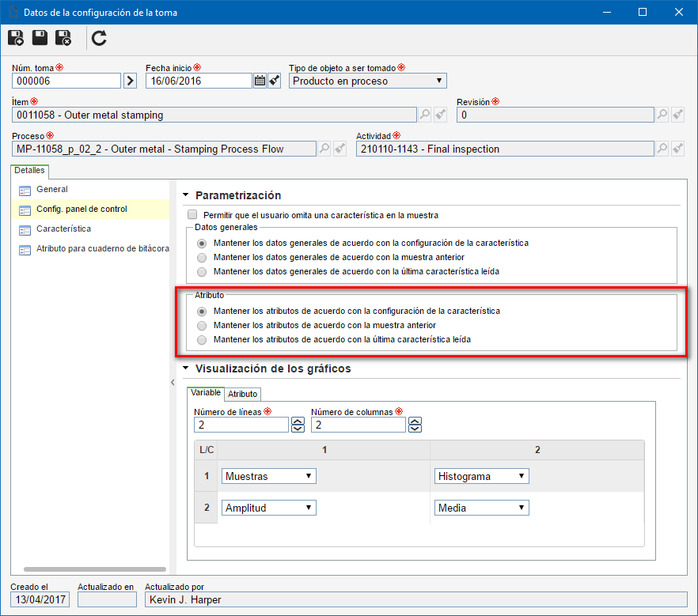Click the clear broom icon for Revisión
698x616 pixels.
click(677, 115)
